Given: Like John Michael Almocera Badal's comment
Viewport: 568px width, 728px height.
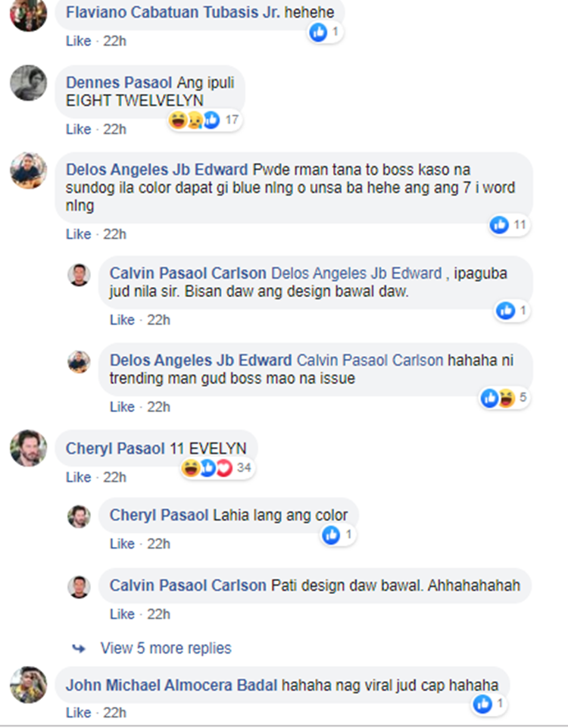Looking at the screenshot, I should [x=78, y=713].
